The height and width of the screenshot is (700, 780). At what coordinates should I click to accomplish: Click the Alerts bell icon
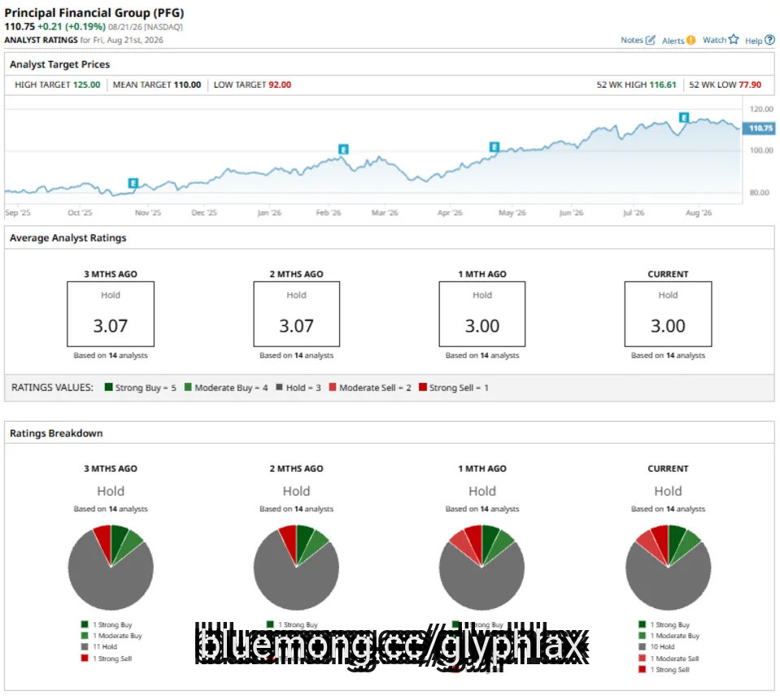click(691, 41)
